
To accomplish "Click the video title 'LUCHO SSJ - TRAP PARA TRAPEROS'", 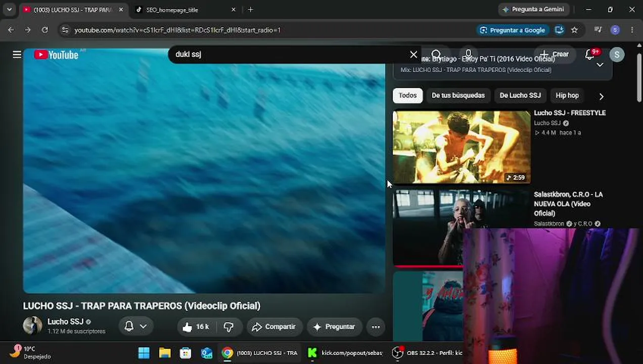I will pyautogui.click(x=142, y=306).
